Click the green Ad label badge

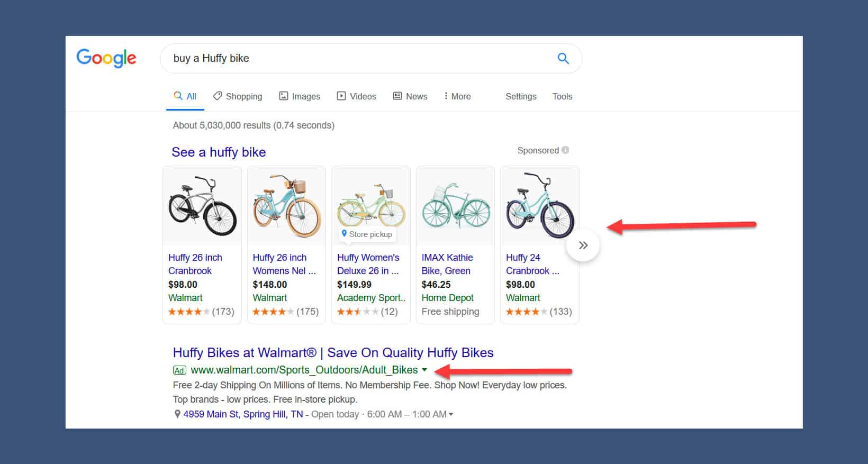(179, 370)
